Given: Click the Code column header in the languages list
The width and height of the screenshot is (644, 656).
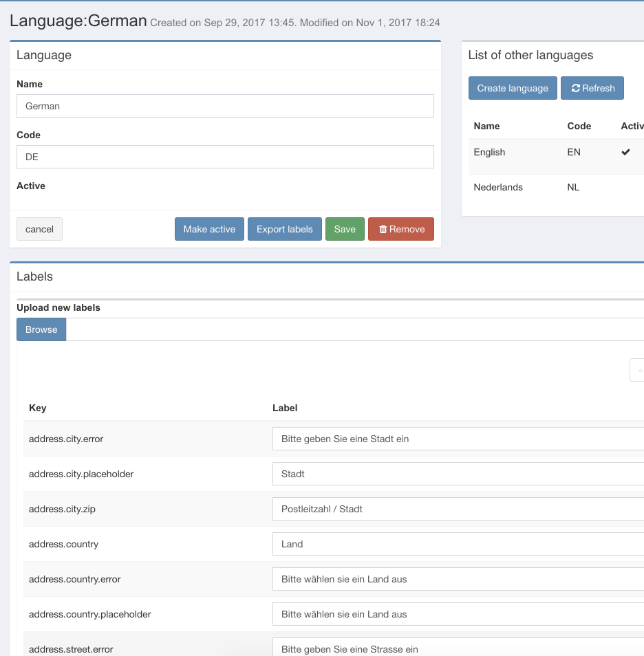Looking at the screenshot, I should (x=579, y=126).
